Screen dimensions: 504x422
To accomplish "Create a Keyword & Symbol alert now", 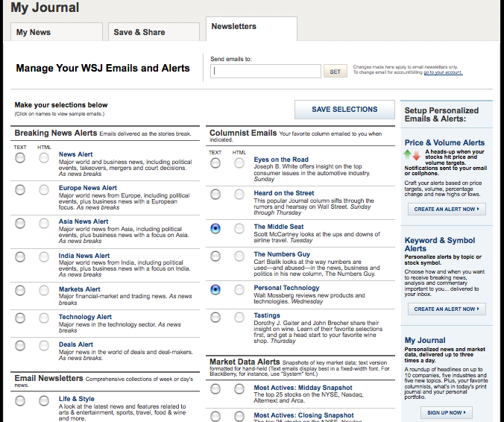I will pyautogui.click(x=447, y=309).
